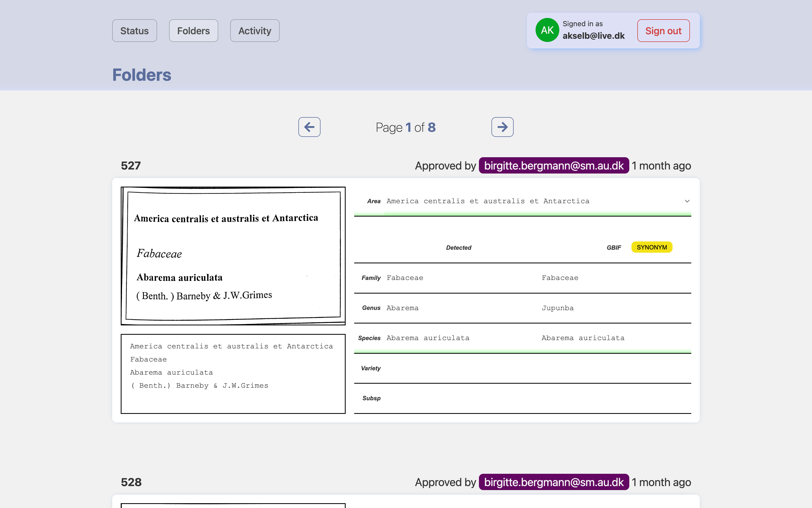Click the Page 1 of 8 indicator
Viewport: 812px width, 508px height.
[406, 127]
